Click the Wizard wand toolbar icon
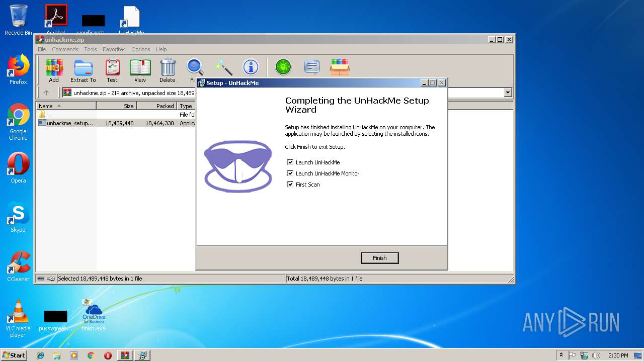 click(x=223, y=67)
